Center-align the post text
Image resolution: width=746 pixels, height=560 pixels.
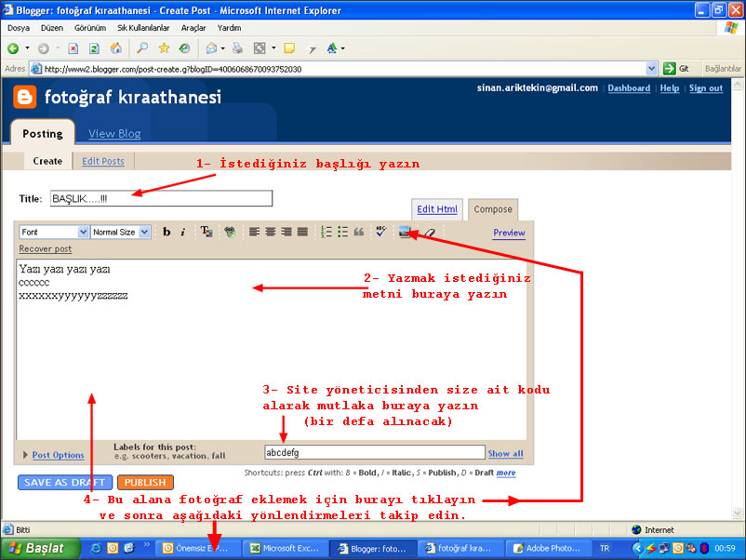click(271, 232)
